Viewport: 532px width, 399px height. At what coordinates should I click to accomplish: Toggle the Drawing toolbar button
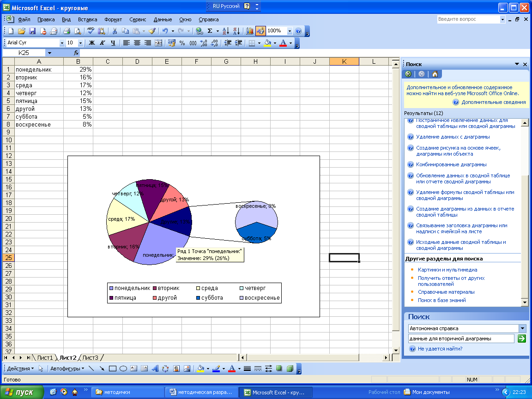260,31
